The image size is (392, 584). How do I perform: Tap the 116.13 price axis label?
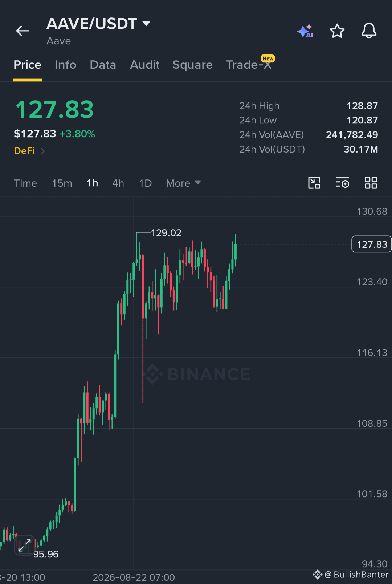(x=372, y=353)
